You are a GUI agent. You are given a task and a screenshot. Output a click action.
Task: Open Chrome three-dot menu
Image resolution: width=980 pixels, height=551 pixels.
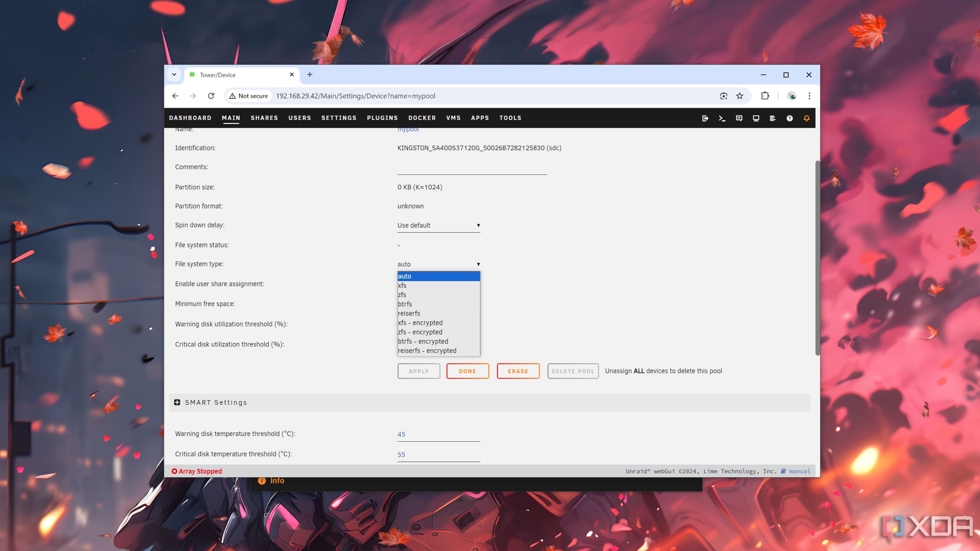point(810,96)
